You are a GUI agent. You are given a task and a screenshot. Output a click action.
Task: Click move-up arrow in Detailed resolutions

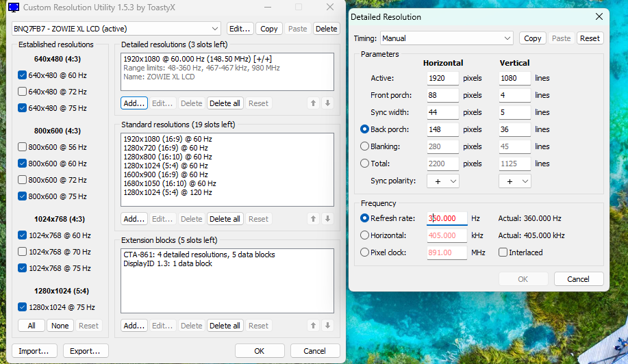(x=314, y=103)
